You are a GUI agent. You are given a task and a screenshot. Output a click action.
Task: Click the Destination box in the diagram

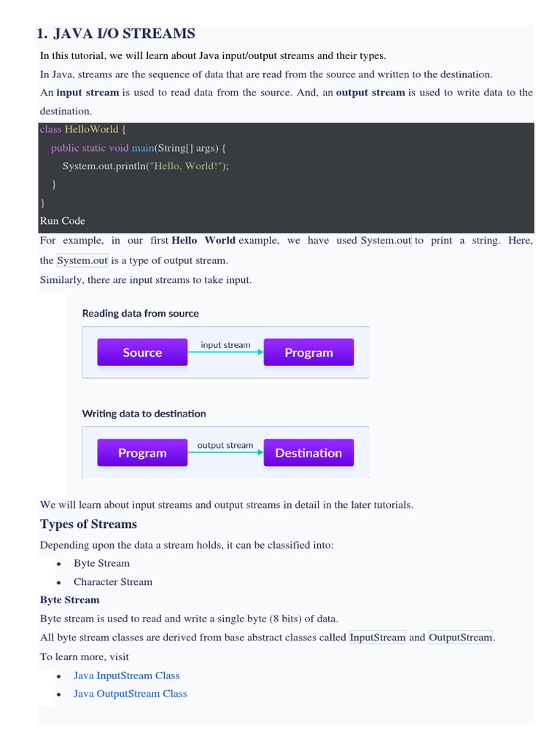[x=308, y=453]
